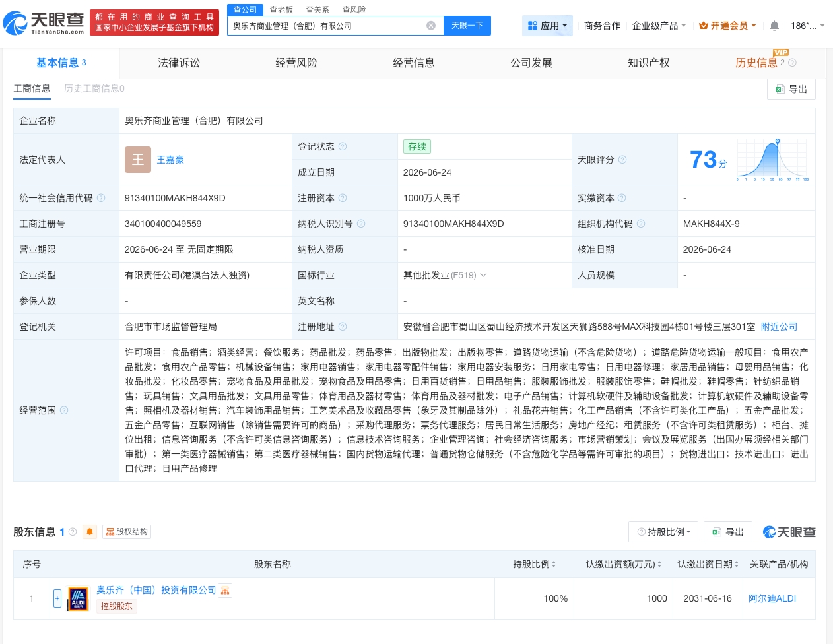Click the organization code MAKH844X-9

712,224
